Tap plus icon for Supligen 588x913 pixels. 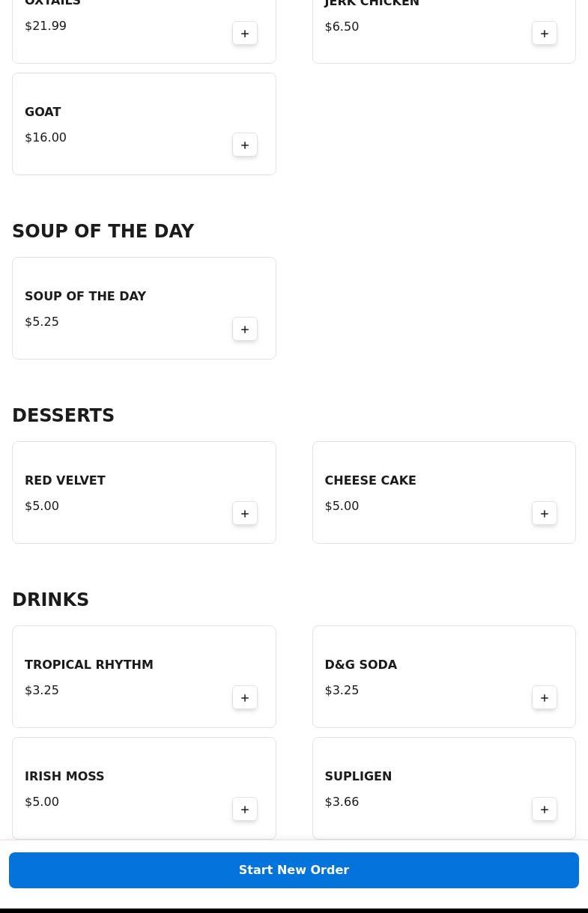(545, 810)
